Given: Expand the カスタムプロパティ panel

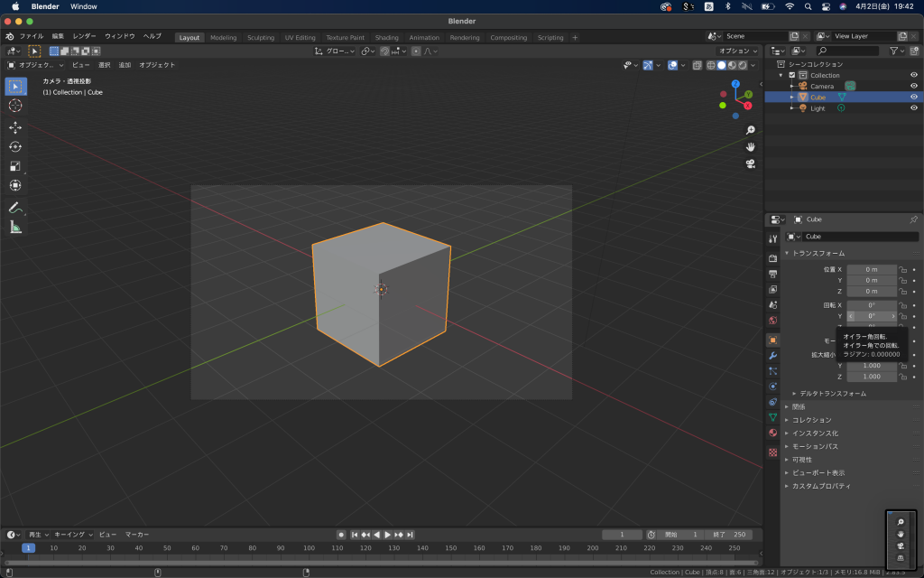Looking at the screenshot, I should (x=821, y=486).
